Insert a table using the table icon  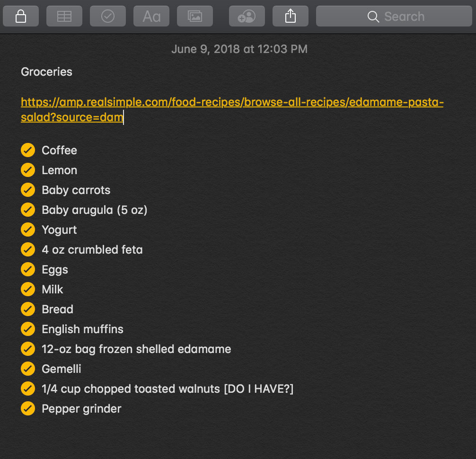pos(64,17)
